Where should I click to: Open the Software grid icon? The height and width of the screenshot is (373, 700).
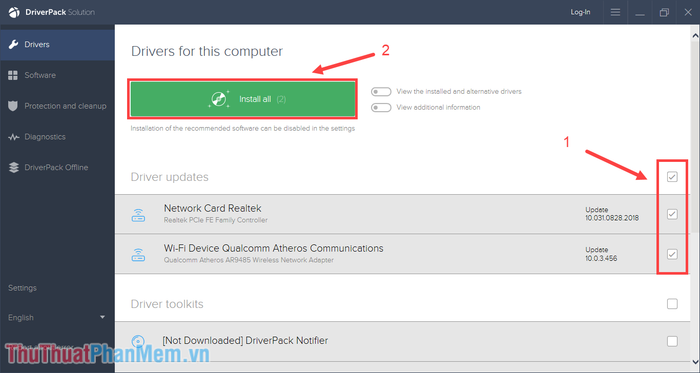click(13, 75)
